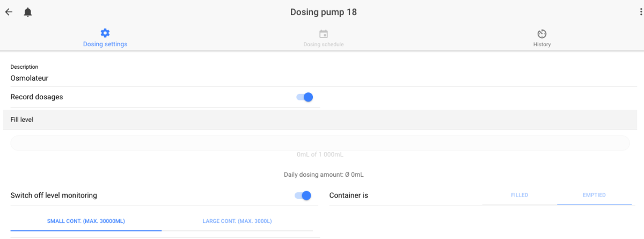Click the Dosing schedule calendar icon
Screen dimensions: 644x239
[324, 33]
